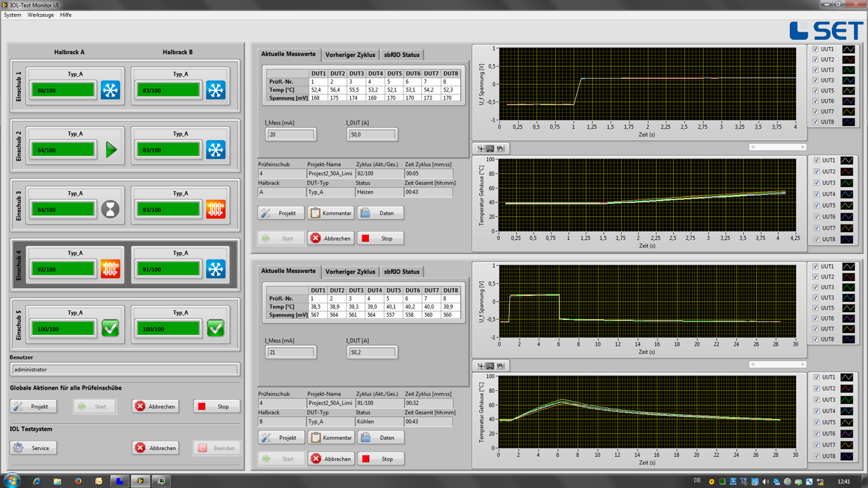
Task: Click the 100/100 progress bar for Einschub 5 Halbrack A
Action: (63, 329)
